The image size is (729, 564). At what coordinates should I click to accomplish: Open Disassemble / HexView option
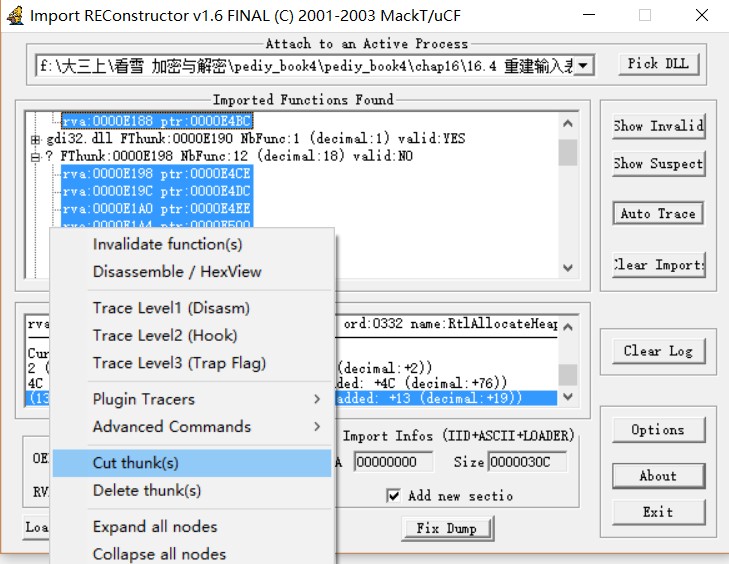click(176, 271)
